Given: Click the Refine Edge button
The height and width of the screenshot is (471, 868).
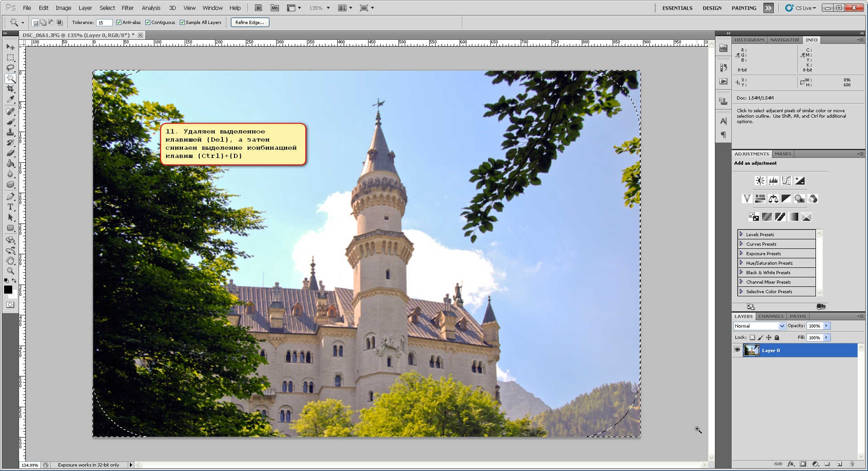Looking at the screenshot, I should [249, 22].
